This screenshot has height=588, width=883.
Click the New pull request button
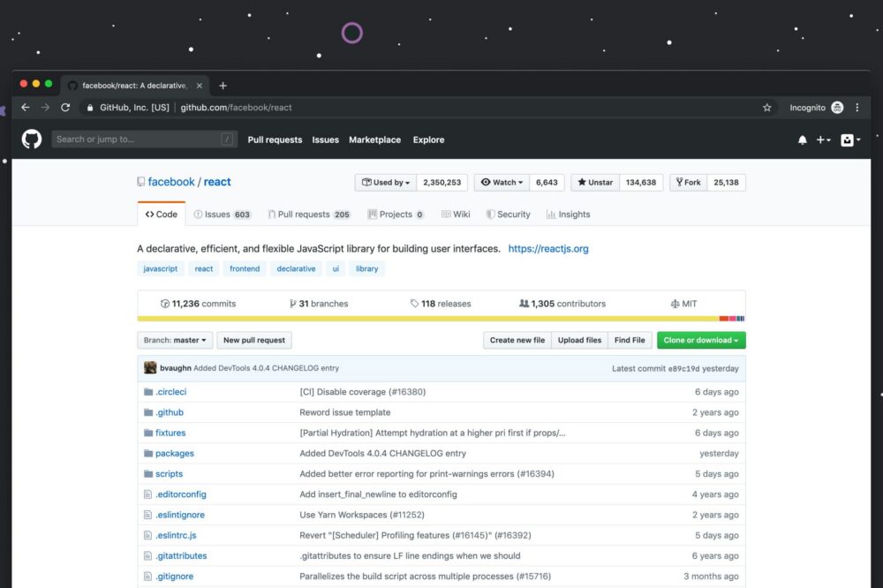254,340
